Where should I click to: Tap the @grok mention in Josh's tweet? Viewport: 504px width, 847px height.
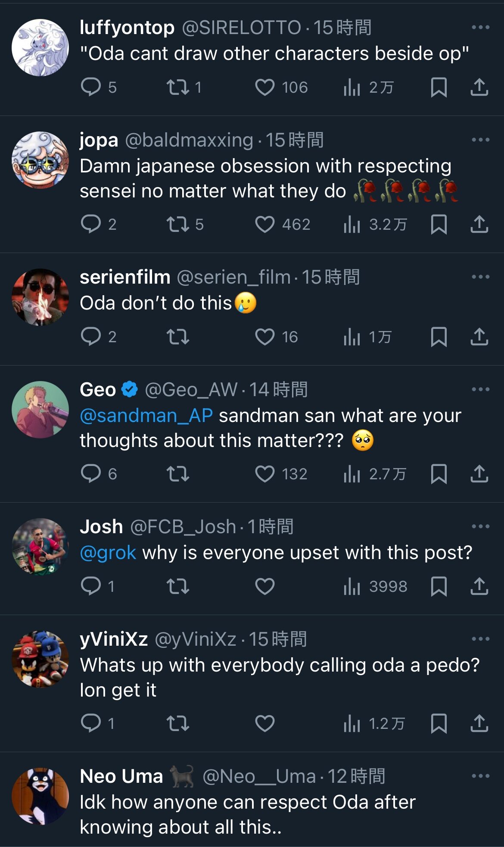tap(108, 553)
